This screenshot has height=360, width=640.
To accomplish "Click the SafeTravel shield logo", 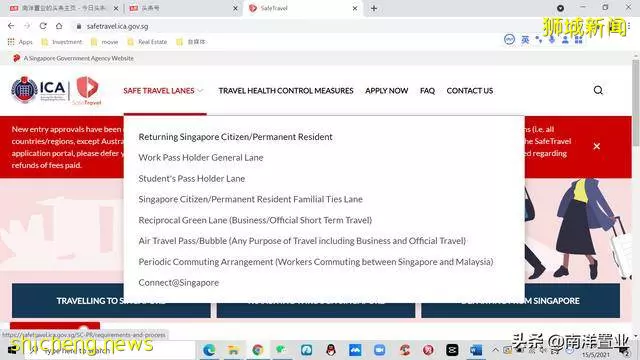I will coord(87,91).
